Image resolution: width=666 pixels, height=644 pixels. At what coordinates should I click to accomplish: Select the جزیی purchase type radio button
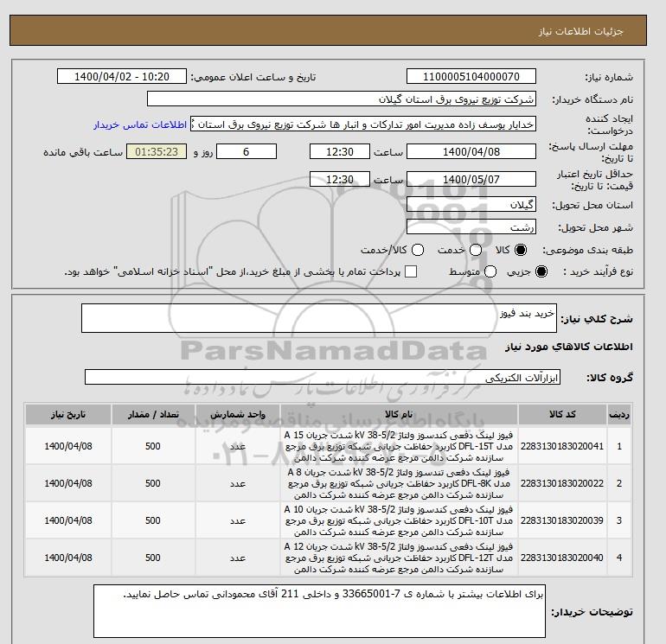coord(541,271)
